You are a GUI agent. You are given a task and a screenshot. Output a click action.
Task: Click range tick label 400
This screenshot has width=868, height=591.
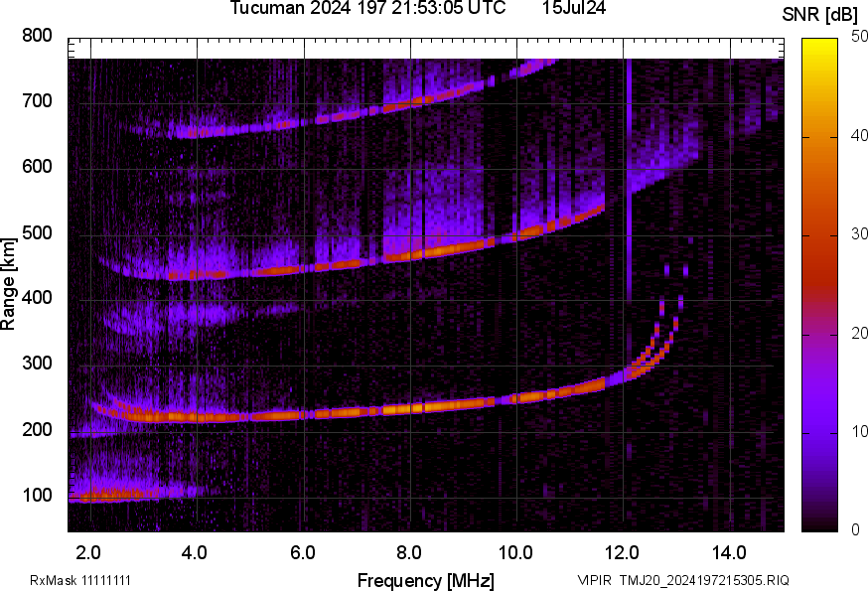[x=37, y=298]
